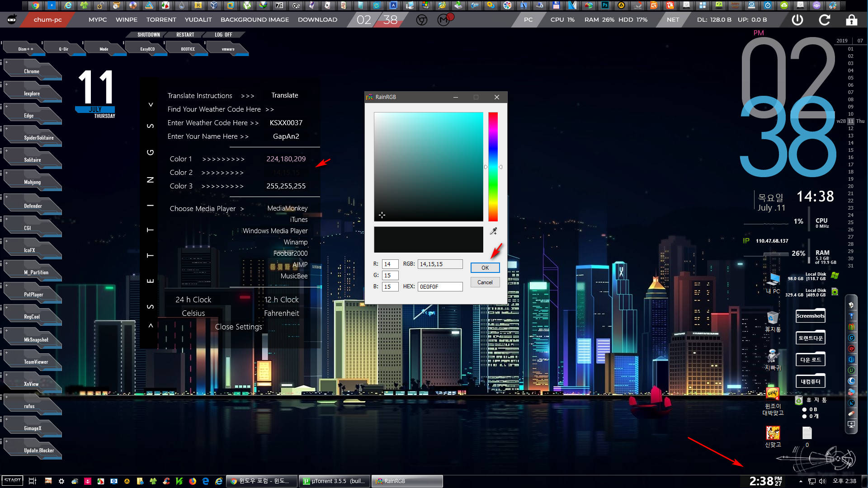This screenshot has width=868, height=488.
Task: Click the RESTART button
Action: (x=185, y=35)
